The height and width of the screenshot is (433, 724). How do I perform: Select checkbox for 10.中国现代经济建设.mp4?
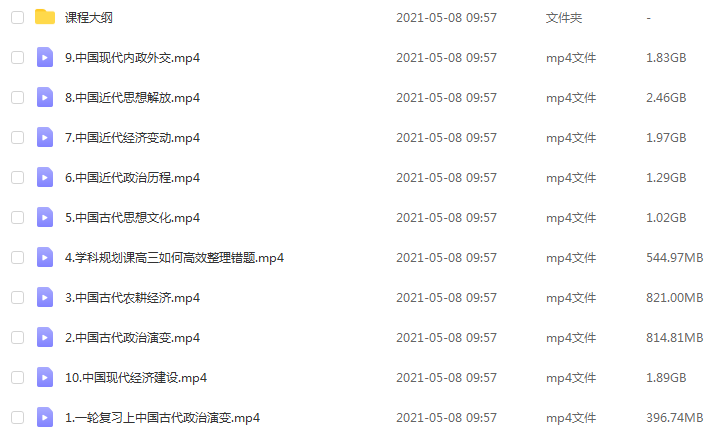click(x=18, y=377)
